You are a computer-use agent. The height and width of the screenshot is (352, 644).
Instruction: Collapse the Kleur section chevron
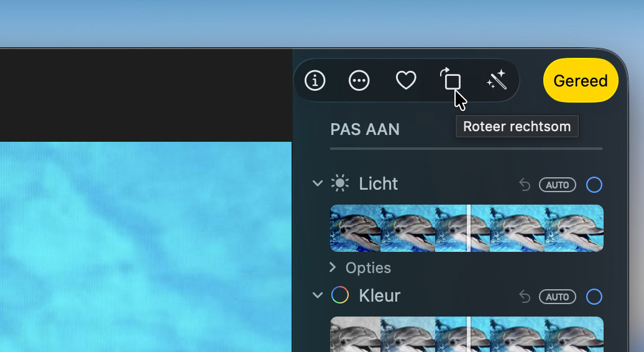318,295
